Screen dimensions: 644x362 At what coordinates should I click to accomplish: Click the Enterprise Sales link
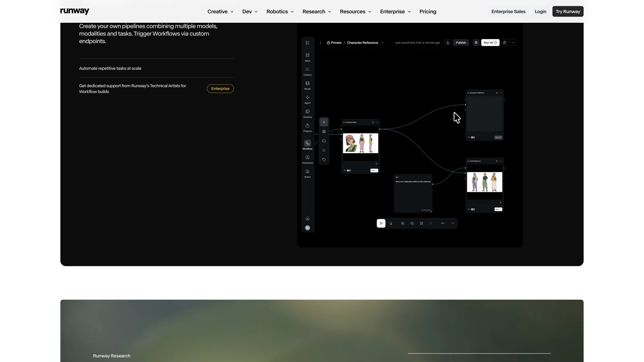pos(508,11)
